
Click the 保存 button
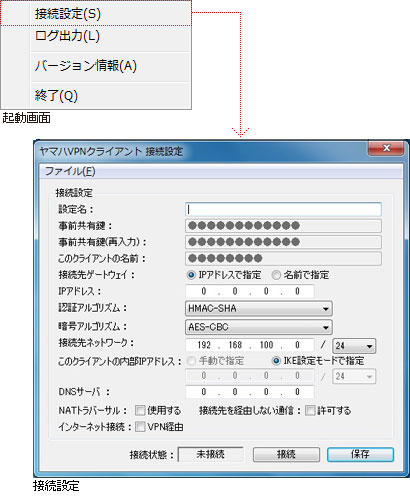(360, 454)
